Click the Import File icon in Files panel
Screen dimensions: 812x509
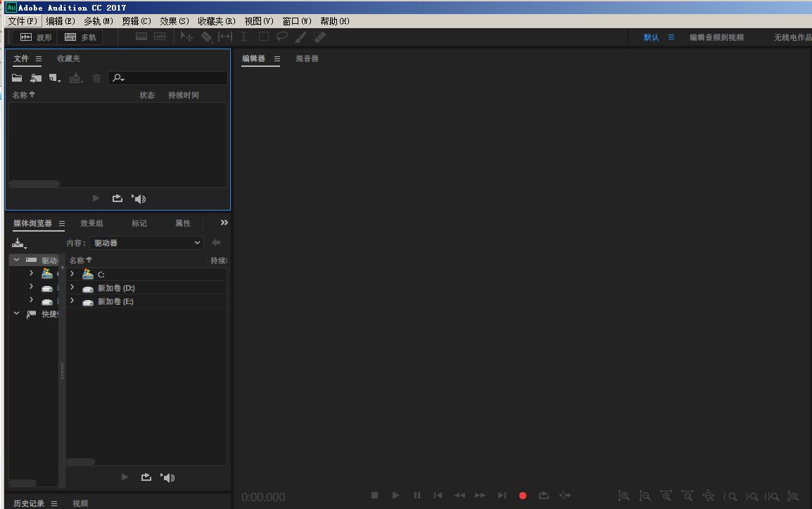coord(36,78)
